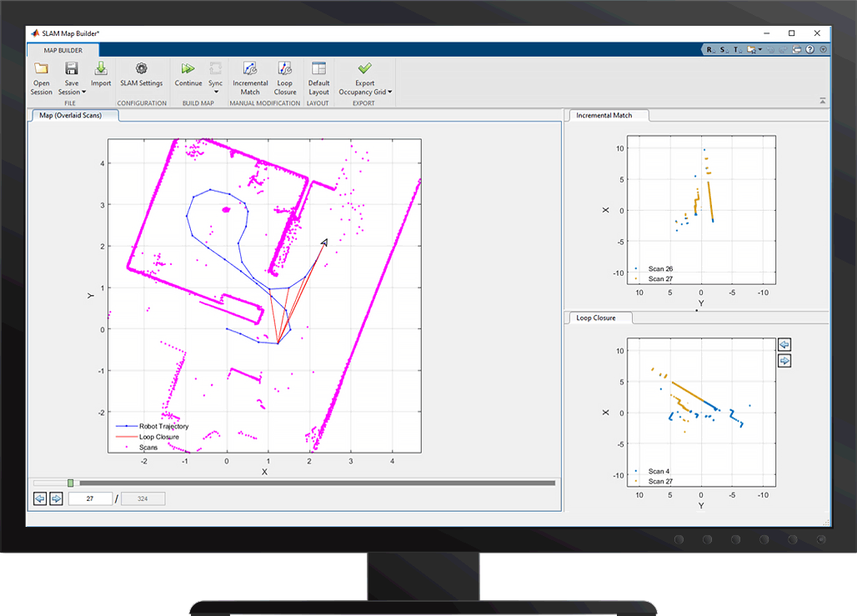Viewport: 857px width, 616px height.
Task: Click the scan number field showing 27
Action: (90, 498)
